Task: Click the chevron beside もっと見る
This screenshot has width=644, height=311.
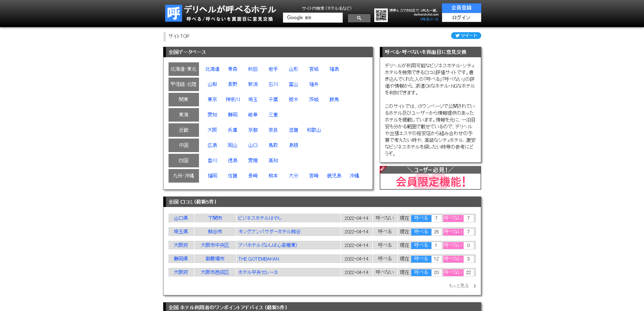Action: (475, 286)
